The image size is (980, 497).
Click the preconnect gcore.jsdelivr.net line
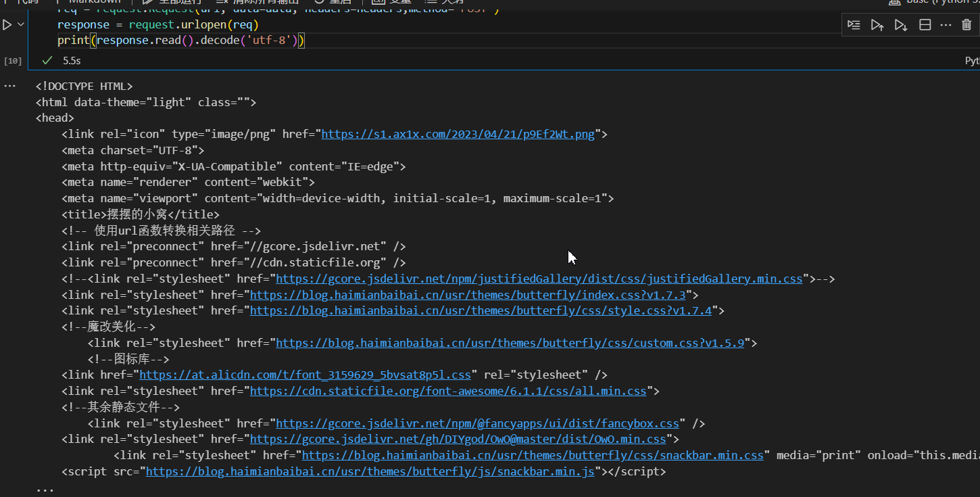pos(233,247)
